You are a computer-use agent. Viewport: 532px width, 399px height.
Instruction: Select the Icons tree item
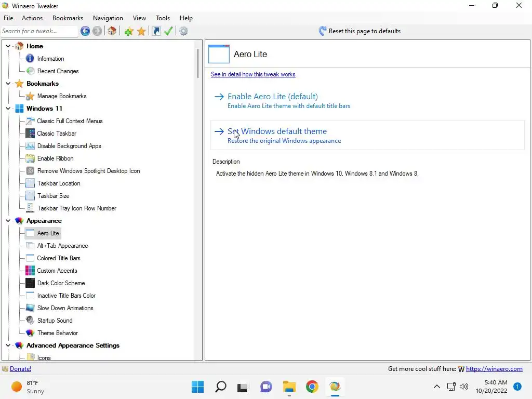tap(44, 357)
